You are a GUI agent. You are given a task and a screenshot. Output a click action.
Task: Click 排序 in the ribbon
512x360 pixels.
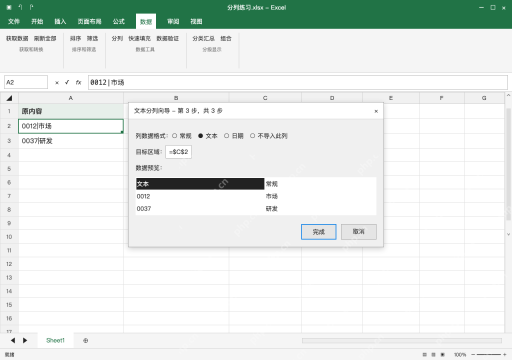tap(76, 39)
